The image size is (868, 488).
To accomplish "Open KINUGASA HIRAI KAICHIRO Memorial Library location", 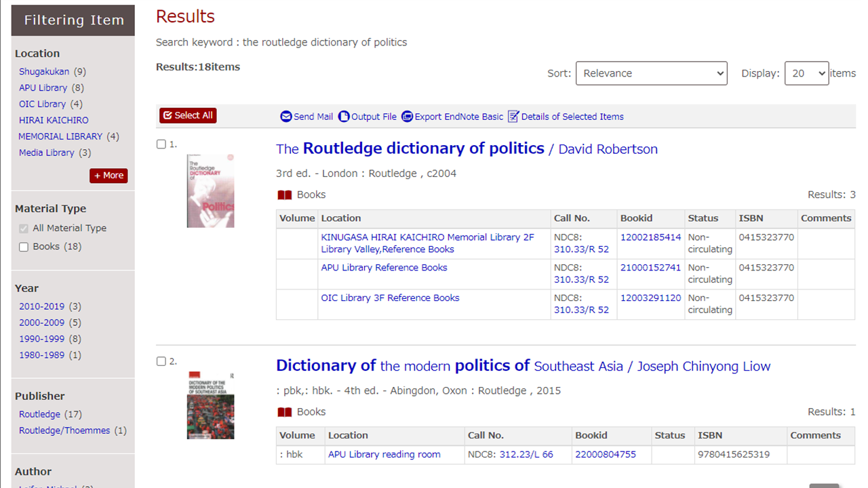I will (427, 243).
